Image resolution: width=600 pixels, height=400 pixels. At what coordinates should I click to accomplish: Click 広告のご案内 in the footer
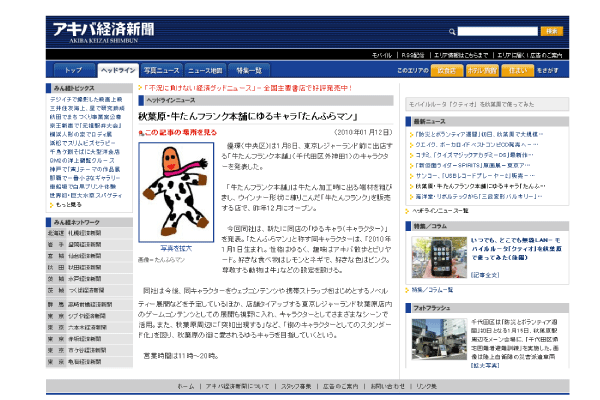341,386
